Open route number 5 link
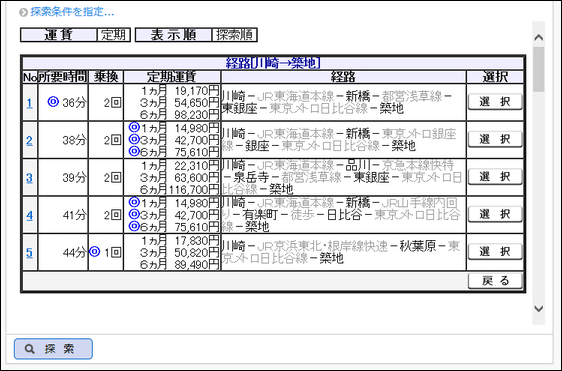Viewport: 562px width, 371px height. (29, 253)
